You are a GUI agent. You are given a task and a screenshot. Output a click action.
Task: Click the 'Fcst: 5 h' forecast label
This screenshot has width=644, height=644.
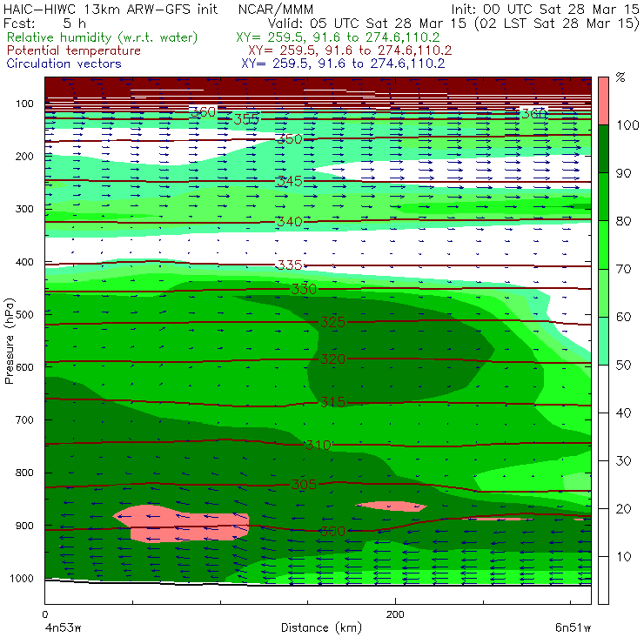point(44,23)
